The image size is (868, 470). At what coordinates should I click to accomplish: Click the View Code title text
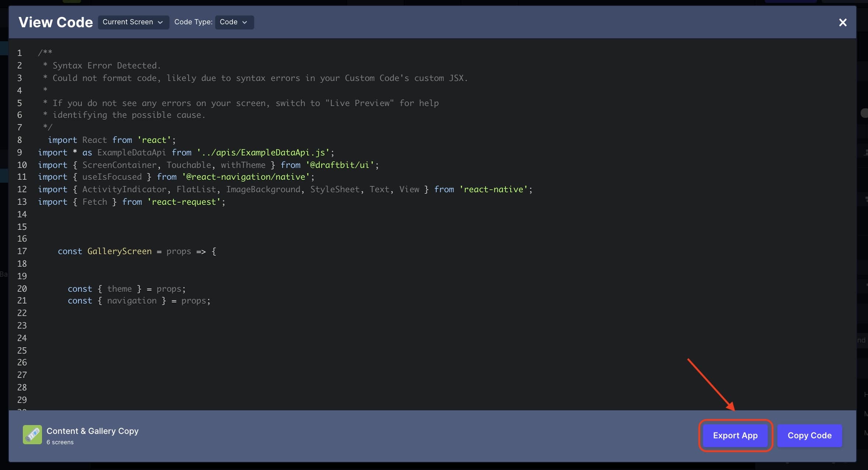(x=56, y=22)
